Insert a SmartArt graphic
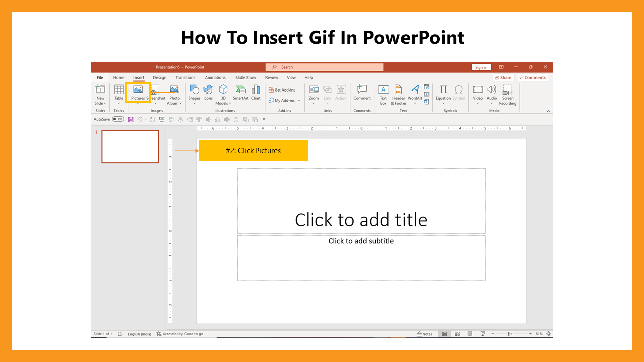Viewport: 644px width, 362px height. click(240, 93)
